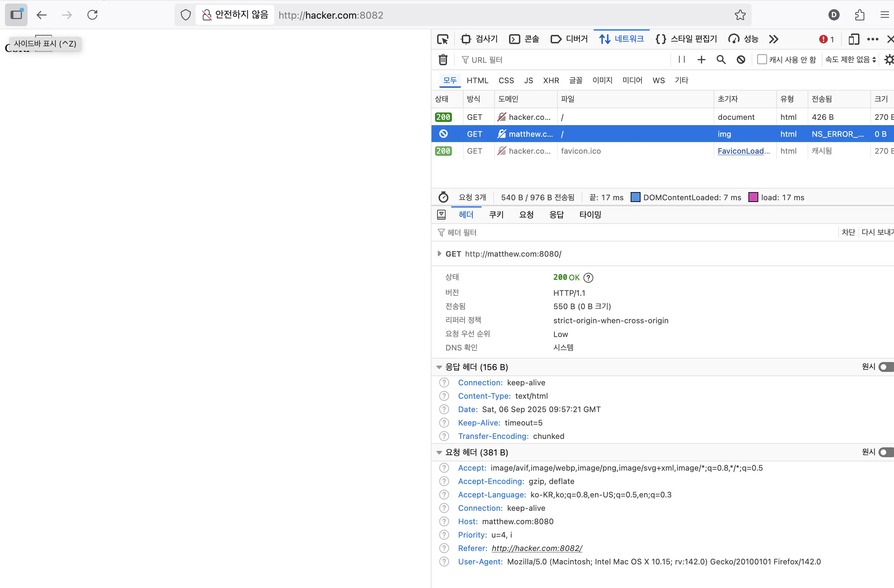Toggle responsive design mode icon
The width and height of the screenshot is (894, 588).
[x=853, y=39]
